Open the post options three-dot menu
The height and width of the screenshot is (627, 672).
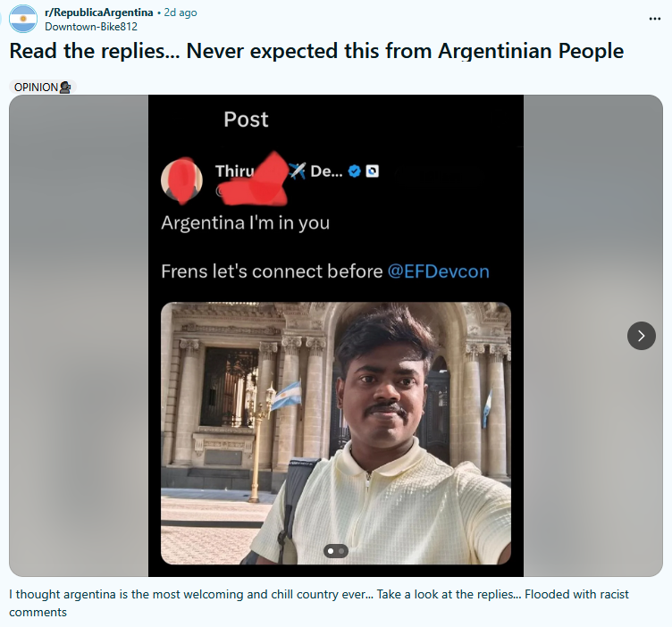click(x=654, y=19)
